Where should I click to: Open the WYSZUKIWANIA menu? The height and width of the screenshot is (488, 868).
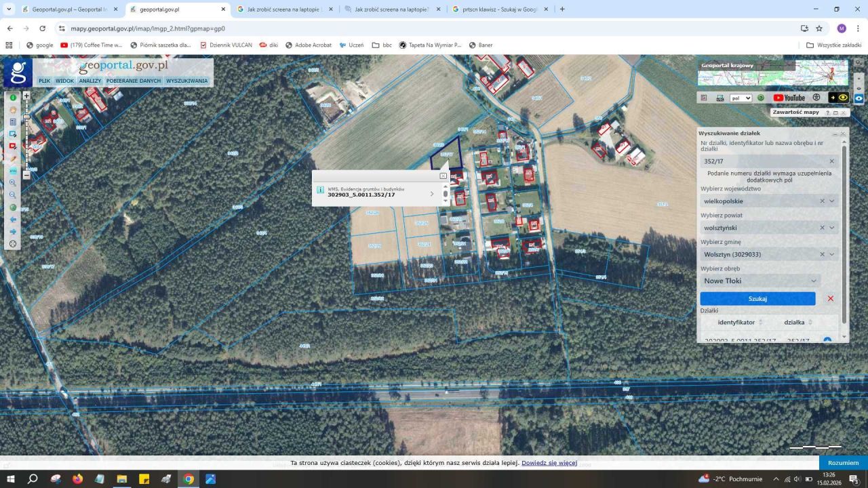186,81
